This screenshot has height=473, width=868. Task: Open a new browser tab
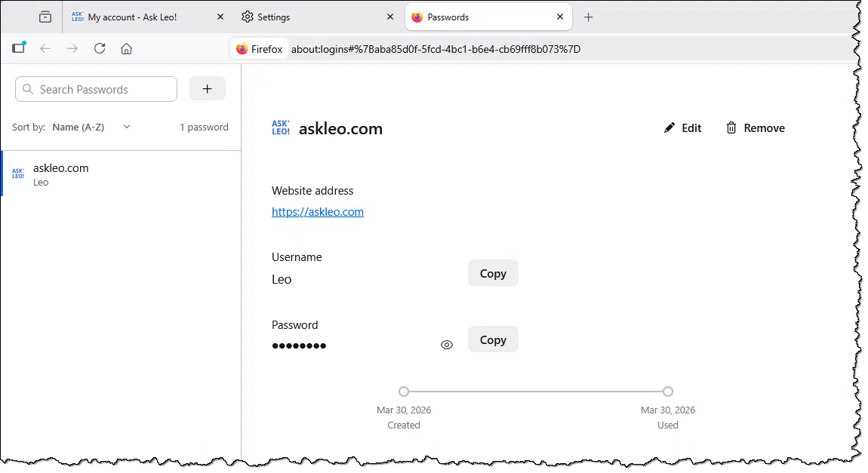point(589,17)
